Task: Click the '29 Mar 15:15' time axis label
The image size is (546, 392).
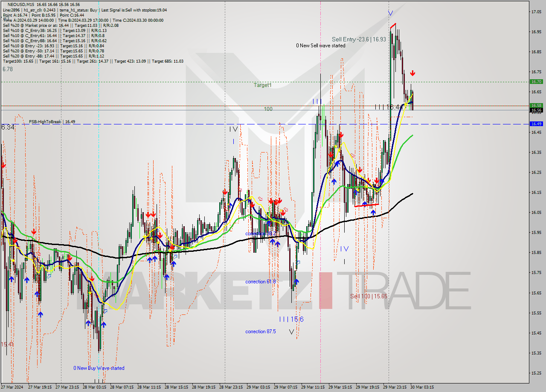Action: tap(340, 387)
